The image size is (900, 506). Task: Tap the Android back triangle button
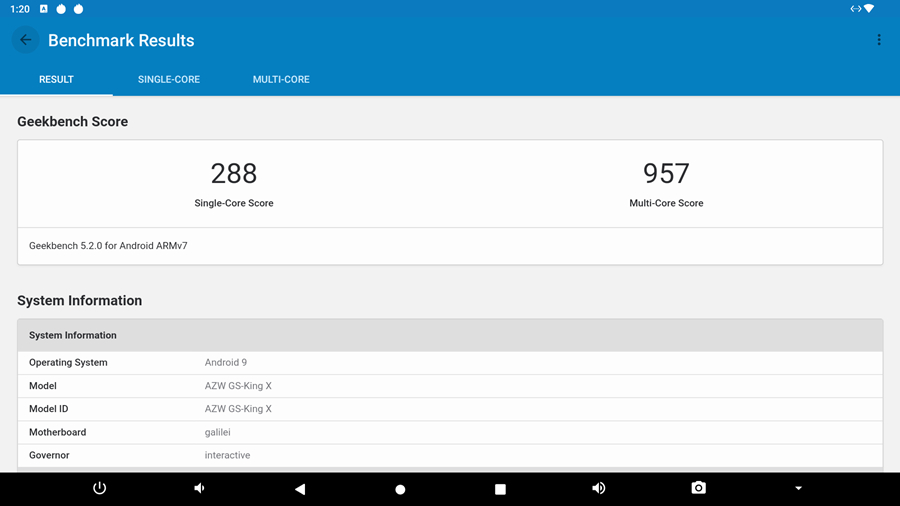(x=300, y=489)
